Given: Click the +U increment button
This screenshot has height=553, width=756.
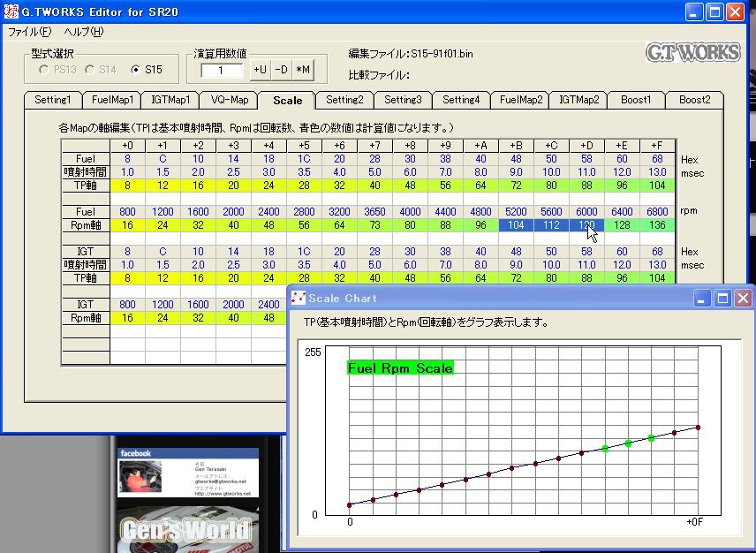Looking at the screenshot, I should (x=261, y=70).
